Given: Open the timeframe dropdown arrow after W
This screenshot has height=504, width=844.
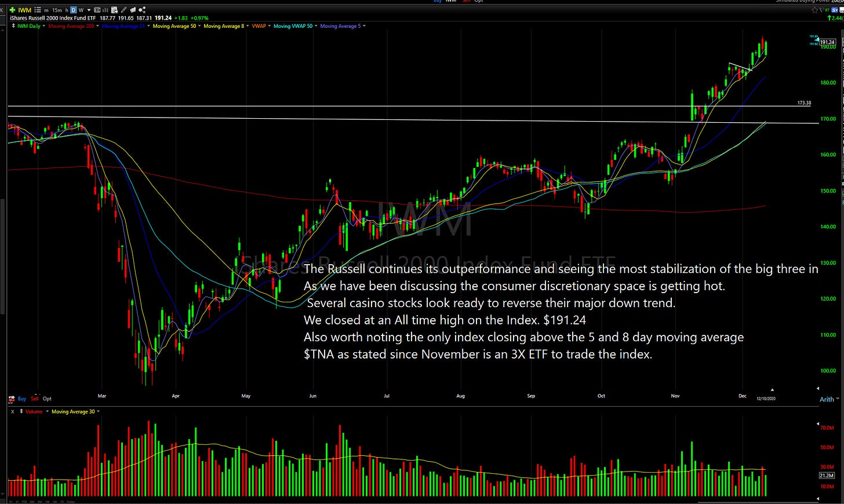Looking at the screenshot, I should click(89, 10).
